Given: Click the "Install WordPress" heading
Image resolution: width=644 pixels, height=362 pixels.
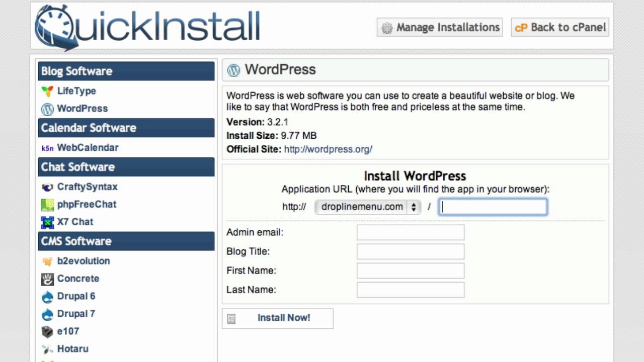Looking at the screenshot, I should pos(415,176).
